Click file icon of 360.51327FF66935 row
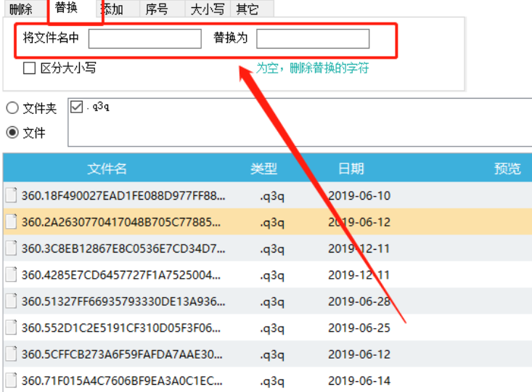Viewport: 532px width, 392px height. pos(11,301)
